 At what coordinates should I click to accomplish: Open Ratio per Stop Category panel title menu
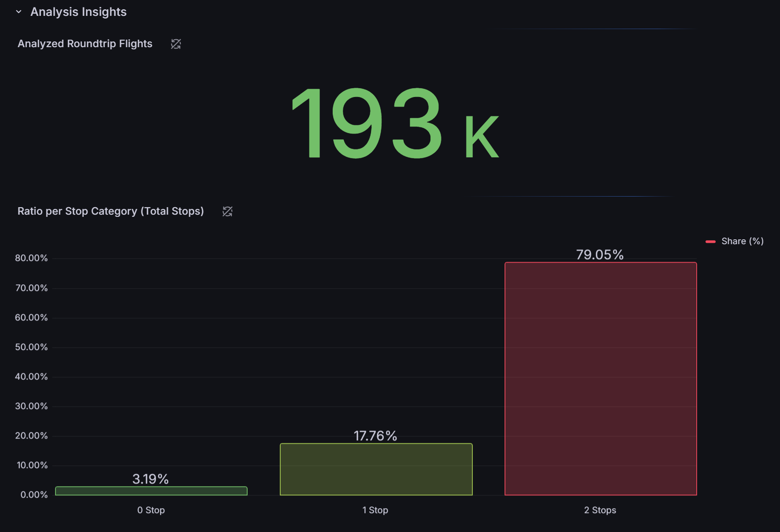[111, 212]
